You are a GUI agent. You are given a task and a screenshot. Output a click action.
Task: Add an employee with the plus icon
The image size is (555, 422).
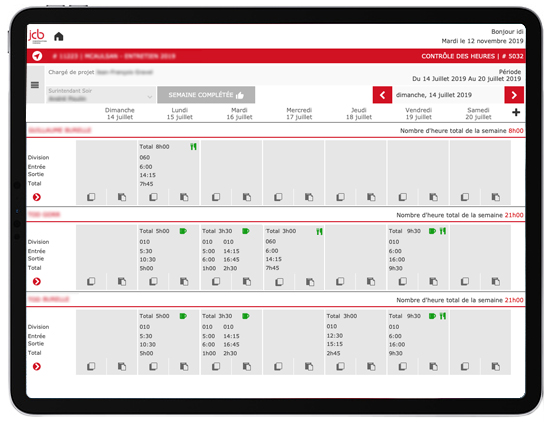pyautogui.click(x=516, y=112)
